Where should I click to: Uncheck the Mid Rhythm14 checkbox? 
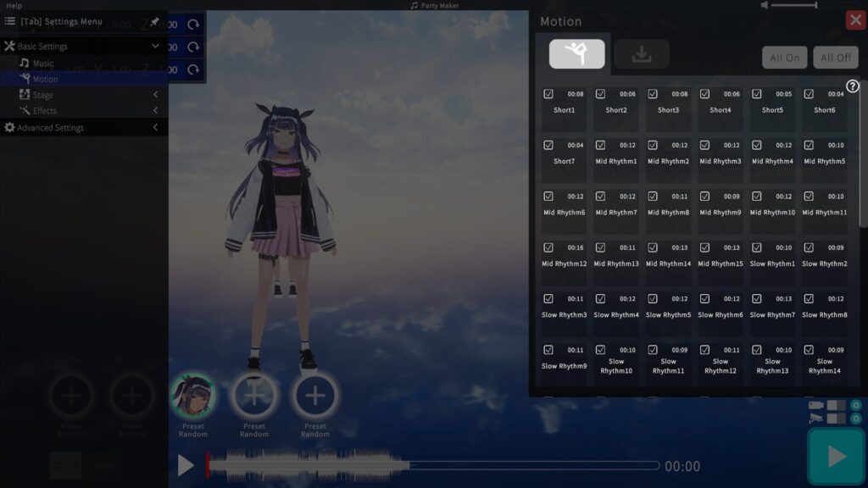point(653,247)
